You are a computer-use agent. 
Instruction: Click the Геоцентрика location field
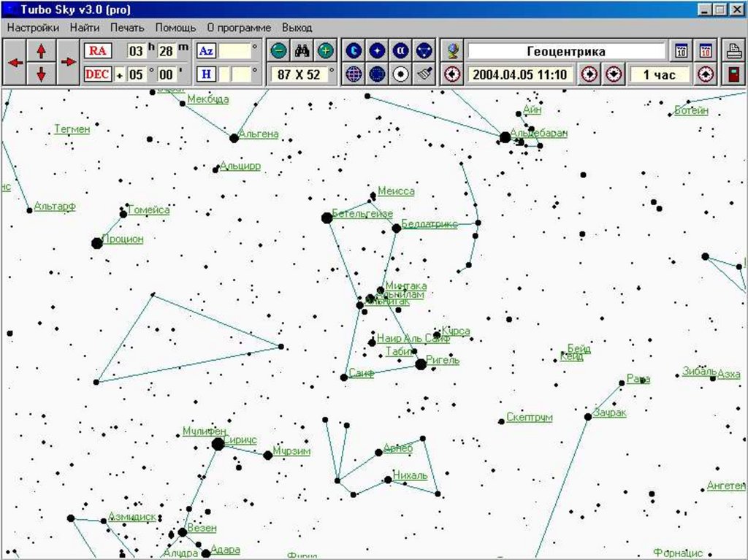point(566,51)
